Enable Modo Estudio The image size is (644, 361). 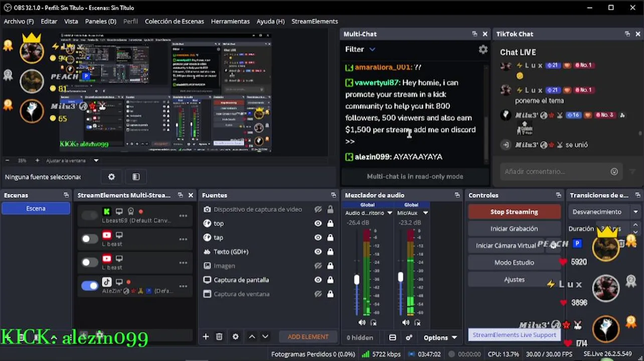(x=514, y=262)
